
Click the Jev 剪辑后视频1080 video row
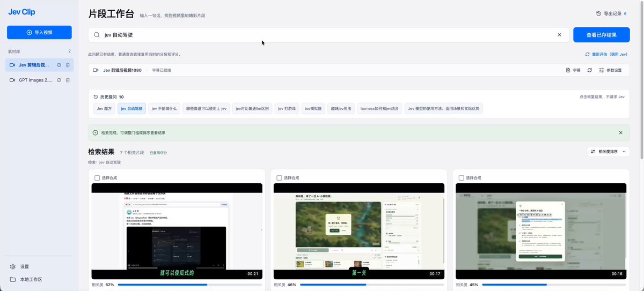[x=359, y=70]
